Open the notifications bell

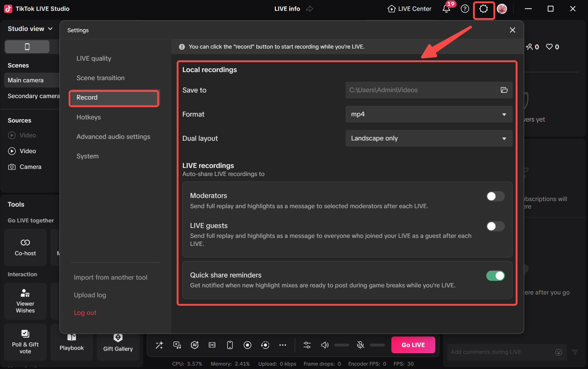[446, 9]
